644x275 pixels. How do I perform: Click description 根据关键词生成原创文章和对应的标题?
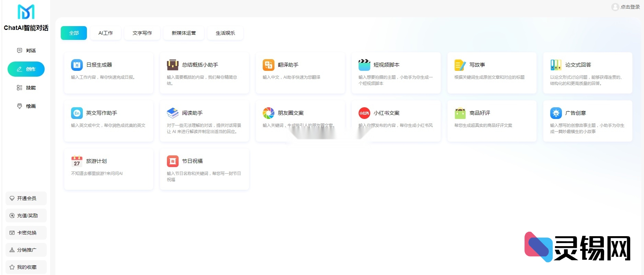click(489, 77)
